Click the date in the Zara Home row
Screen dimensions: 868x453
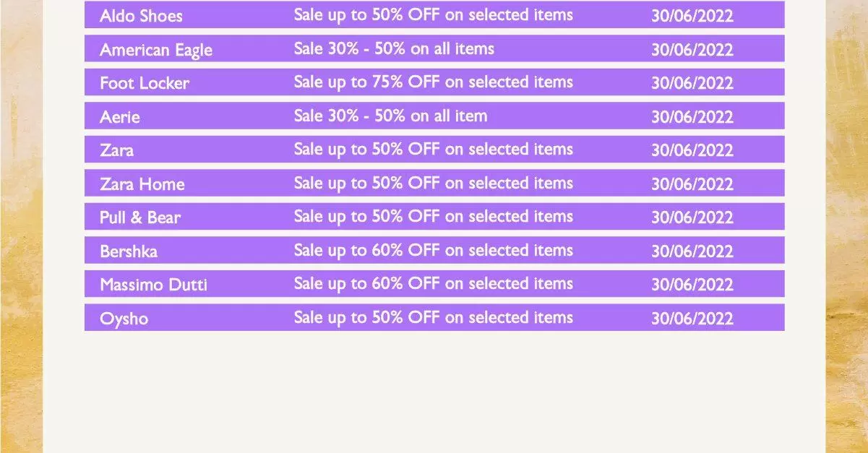692,184
